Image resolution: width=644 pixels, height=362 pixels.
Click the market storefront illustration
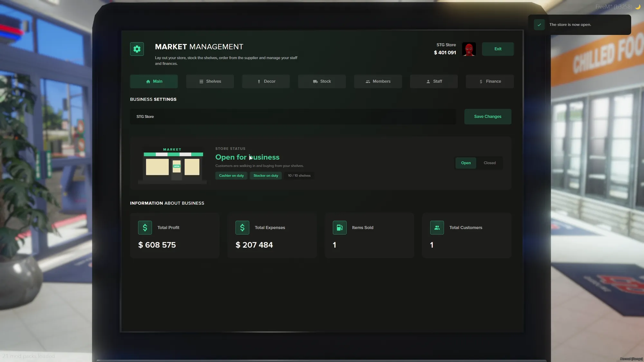pyautogui.click(x=173, y=166)
